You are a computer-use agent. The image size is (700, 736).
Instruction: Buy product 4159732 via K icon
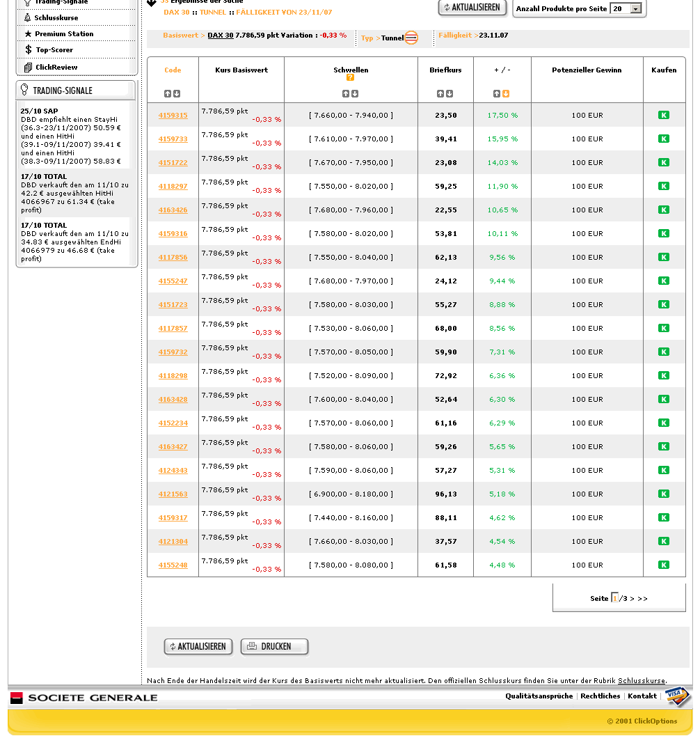point(663,352)
